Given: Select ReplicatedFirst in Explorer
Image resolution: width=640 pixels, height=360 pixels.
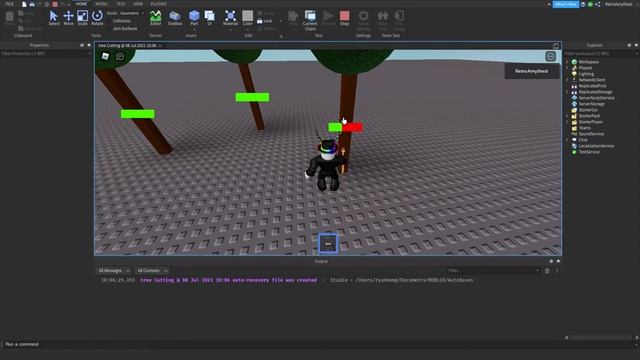Looking at the screenshot, I should tap(592, 86).
